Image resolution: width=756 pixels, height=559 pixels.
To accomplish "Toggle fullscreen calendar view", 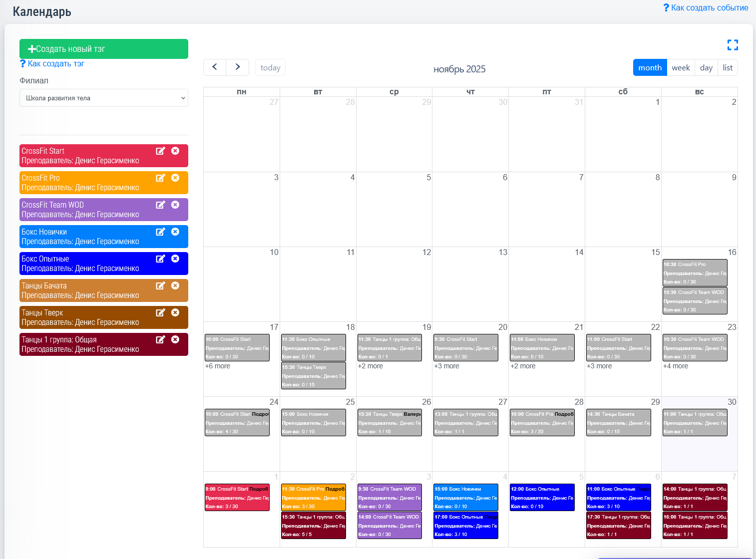I will (733, 45).
